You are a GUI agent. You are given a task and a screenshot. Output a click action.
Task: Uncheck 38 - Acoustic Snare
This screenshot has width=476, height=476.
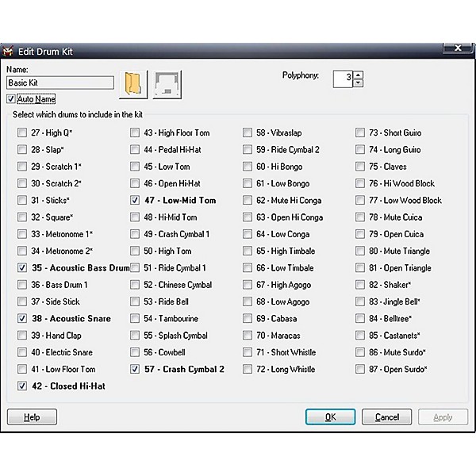[22, 318]
